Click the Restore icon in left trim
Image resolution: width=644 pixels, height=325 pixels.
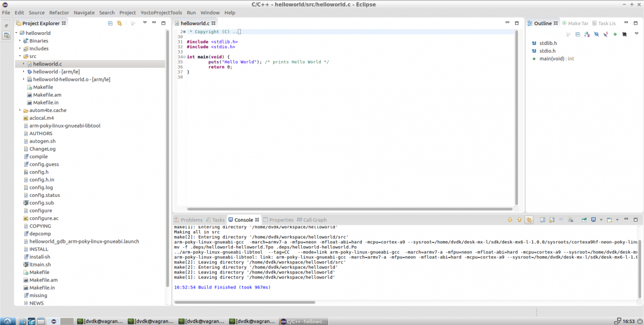click(6, 25)
